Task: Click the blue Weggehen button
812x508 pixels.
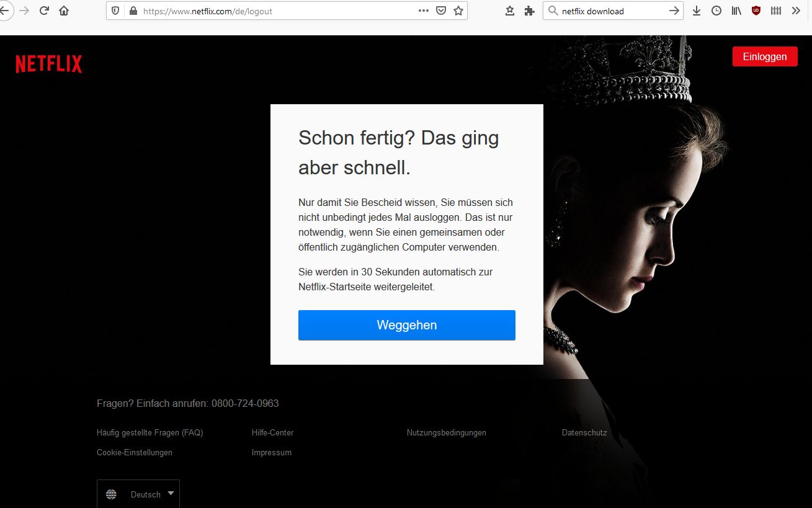Action: coord(407,325)
